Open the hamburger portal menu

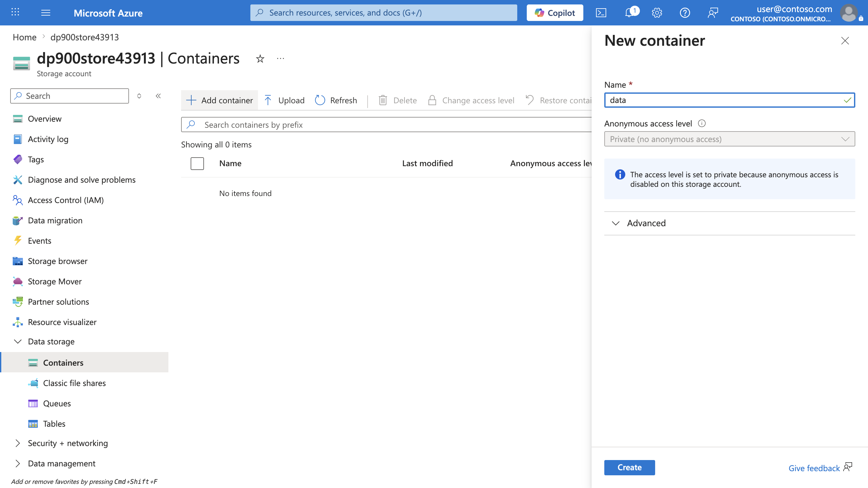click(x=45, y=12)
